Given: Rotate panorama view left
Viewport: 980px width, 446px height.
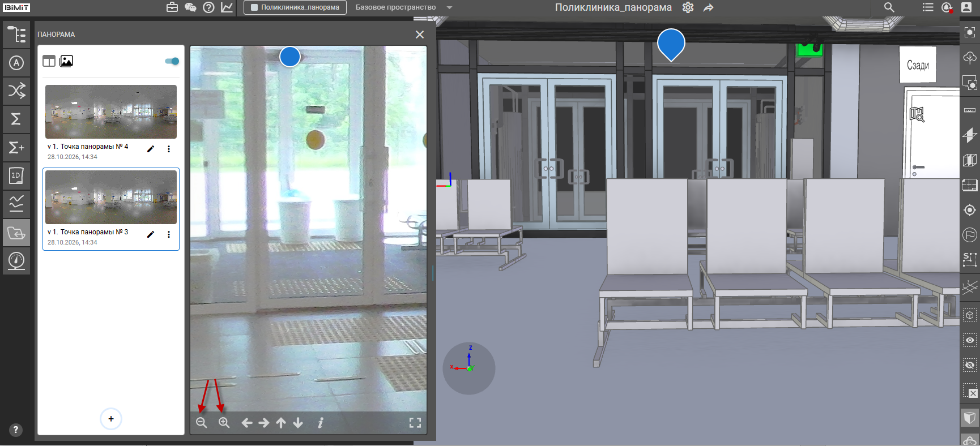Looking at the screenshot, I should point(247,423).
